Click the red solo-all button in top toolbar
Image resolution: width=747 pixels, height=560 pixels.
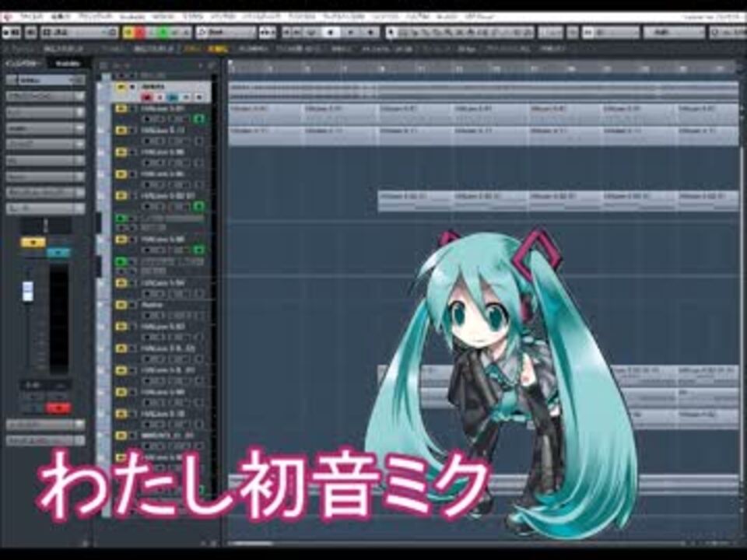[140, 33]
